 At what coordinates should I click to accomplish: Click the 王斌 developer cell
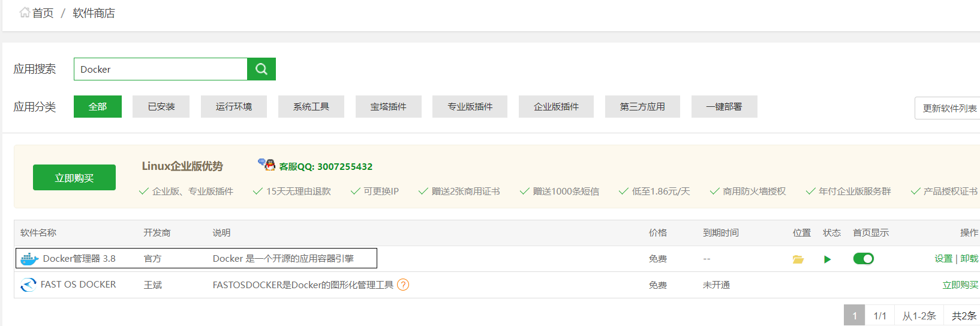(x=153, y=285)
